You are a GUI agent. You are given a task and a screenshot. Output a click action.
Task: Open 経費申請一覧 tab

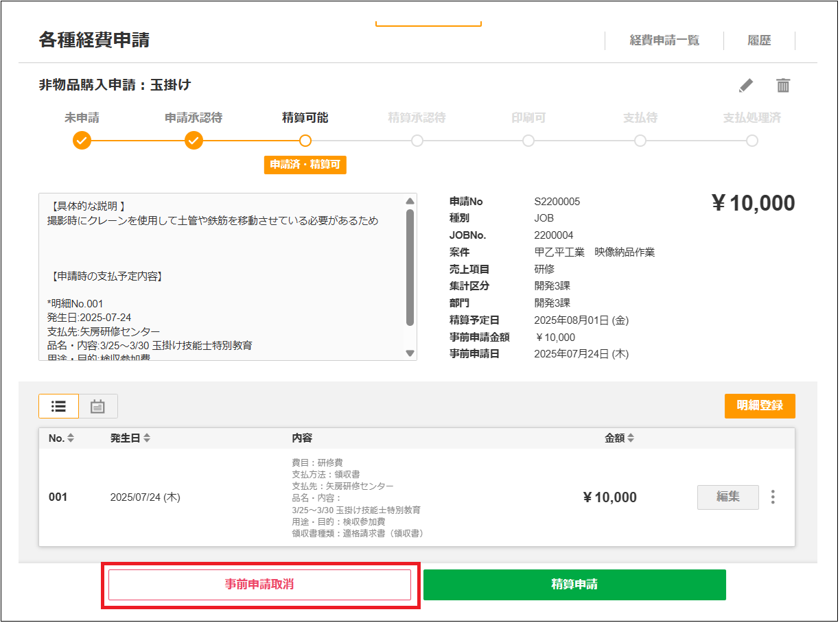point(664,40)
